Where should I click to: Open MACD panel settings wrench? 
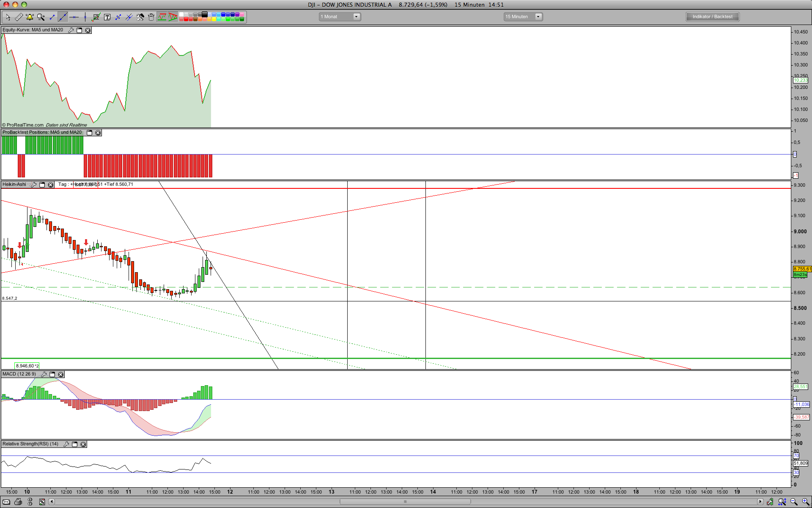(x=44, y=374)
